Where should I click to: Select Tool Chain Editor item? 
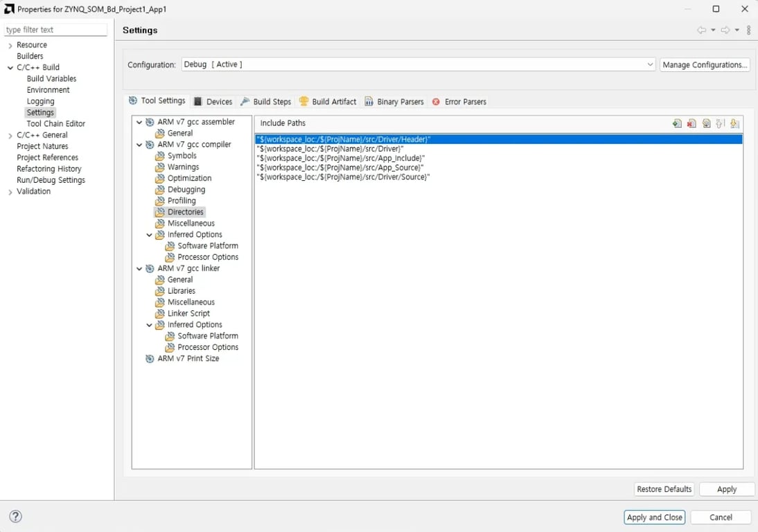click(x=55, y=124)
